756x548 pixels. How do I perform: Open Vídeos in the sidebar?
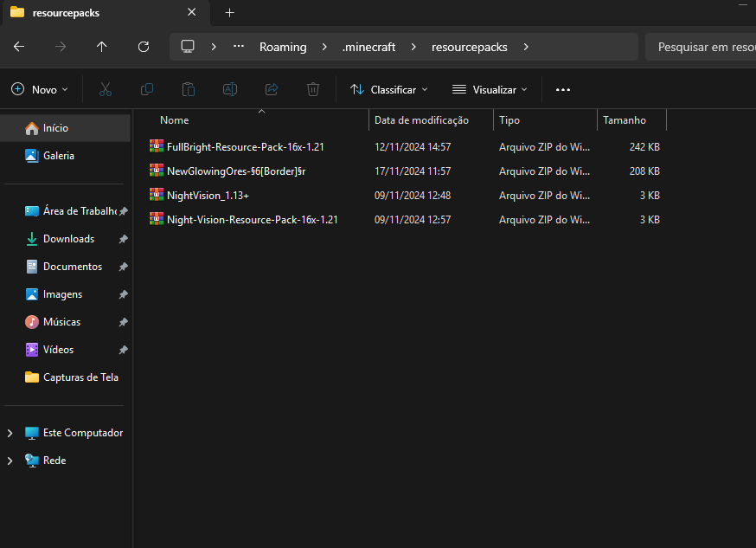tap(66, 350)
